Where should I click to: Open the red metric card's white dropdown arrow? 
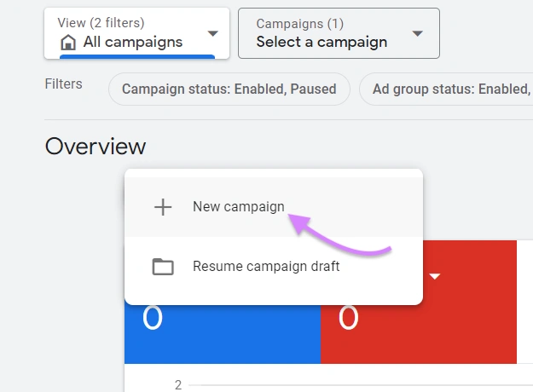click(435, 276)
